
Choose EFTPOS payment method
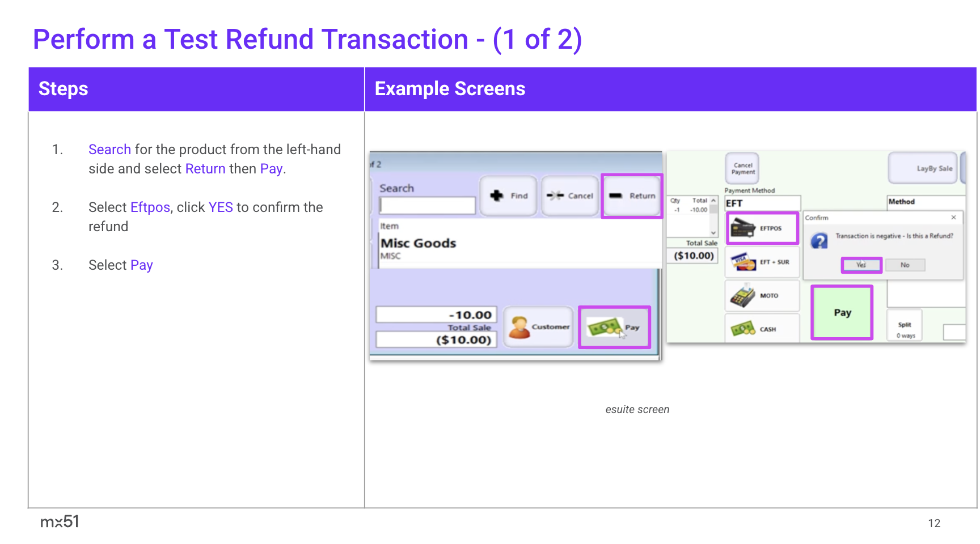coord(762,228)
